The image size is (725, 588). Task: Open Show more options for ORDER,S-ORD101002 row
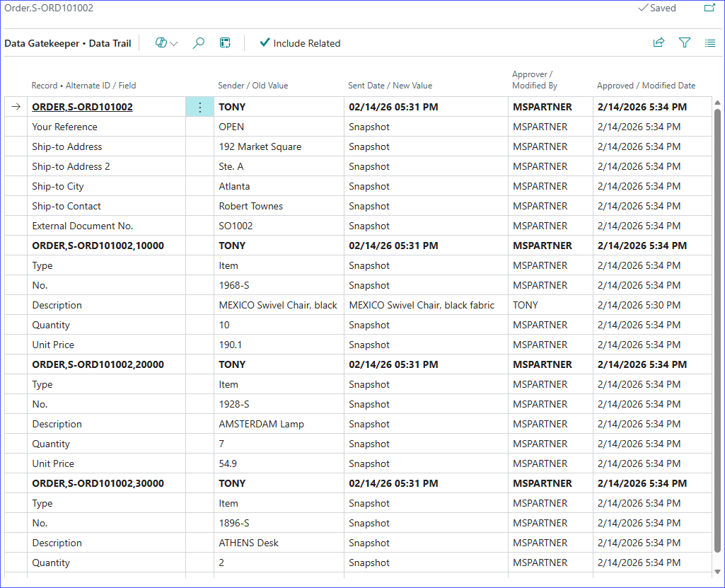pyautogui.click(x=199, y=108)
